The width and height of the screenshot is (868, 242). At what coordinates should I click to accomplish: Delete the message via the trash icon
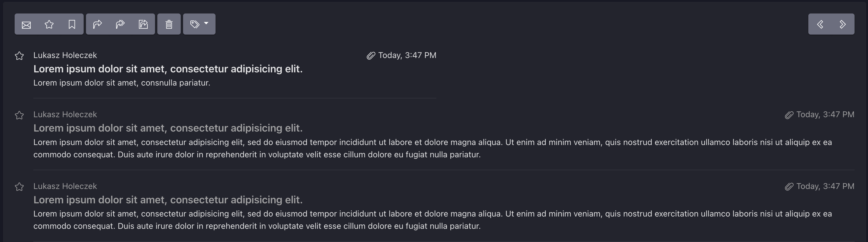tap(169, 24)
